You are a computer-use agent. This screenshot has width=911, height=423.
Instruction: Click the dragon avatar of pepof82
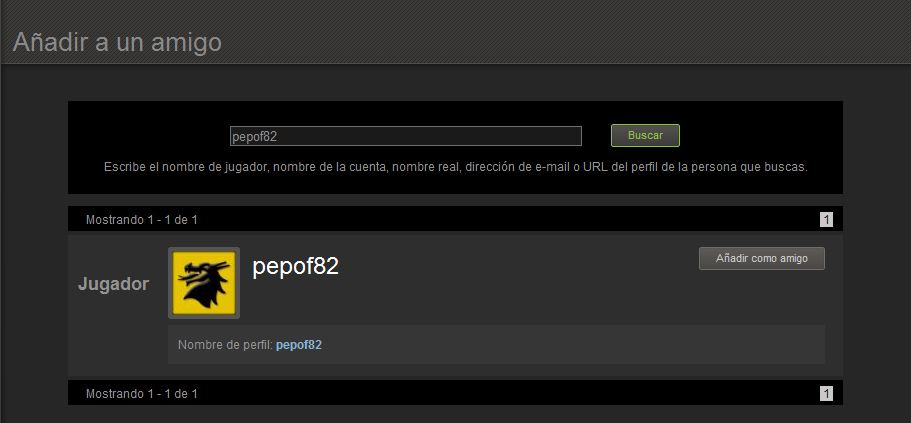(x=204, y=283)
